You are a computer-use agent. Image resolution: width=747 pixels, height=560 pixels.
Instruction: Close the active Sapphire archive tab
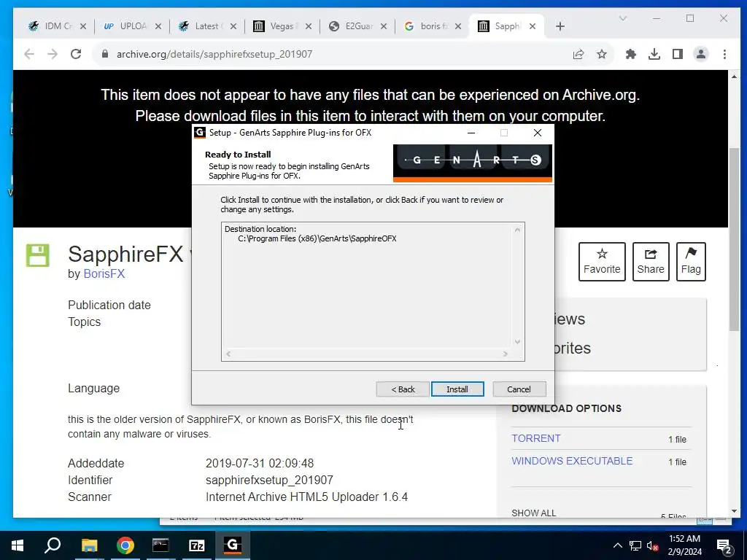click(533, 26)
